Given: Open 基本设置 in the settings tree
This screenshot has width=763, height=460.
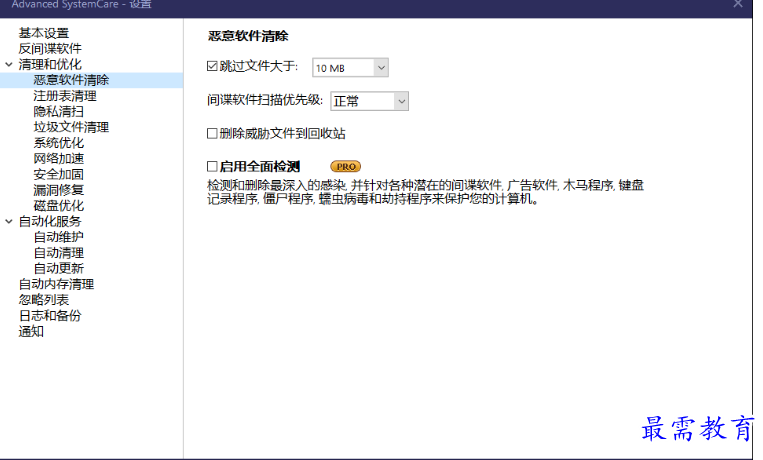Looking at the screenshot, I should tap(44, 33).
